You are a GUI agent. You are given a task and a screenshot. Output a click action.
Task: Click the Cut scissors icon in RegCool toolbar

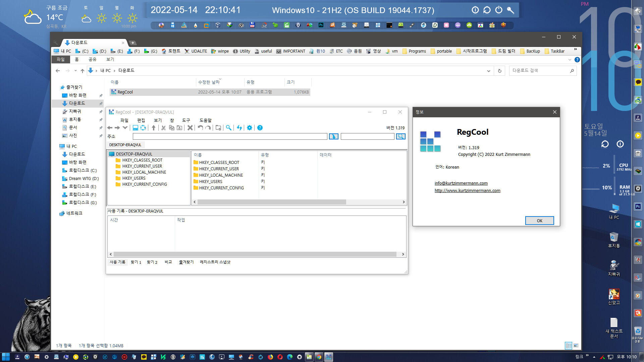(x=163, y=128)
